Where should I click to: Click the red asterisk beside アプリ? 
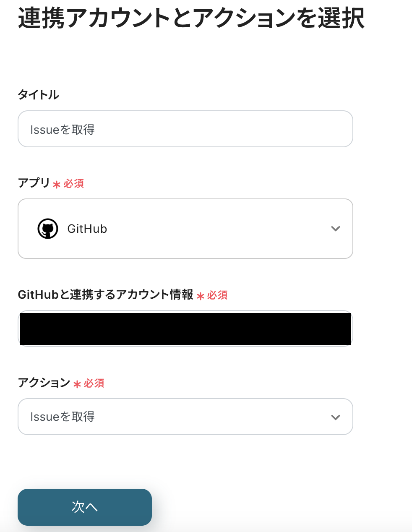(x=57, y=184)
